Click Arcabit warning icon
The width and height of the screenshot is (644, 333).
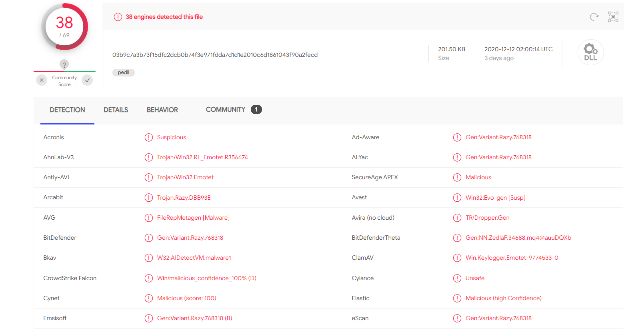[x=149, y=198]
